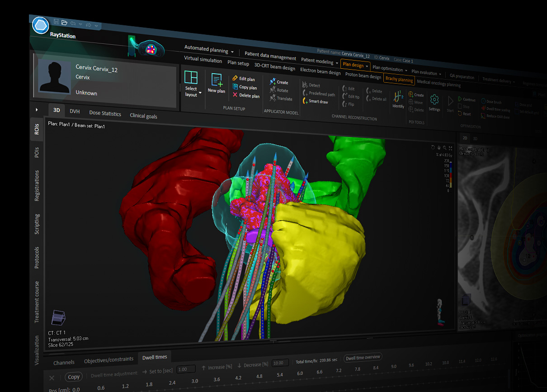Click the RayStation hexagon logo button

[41, 25]
